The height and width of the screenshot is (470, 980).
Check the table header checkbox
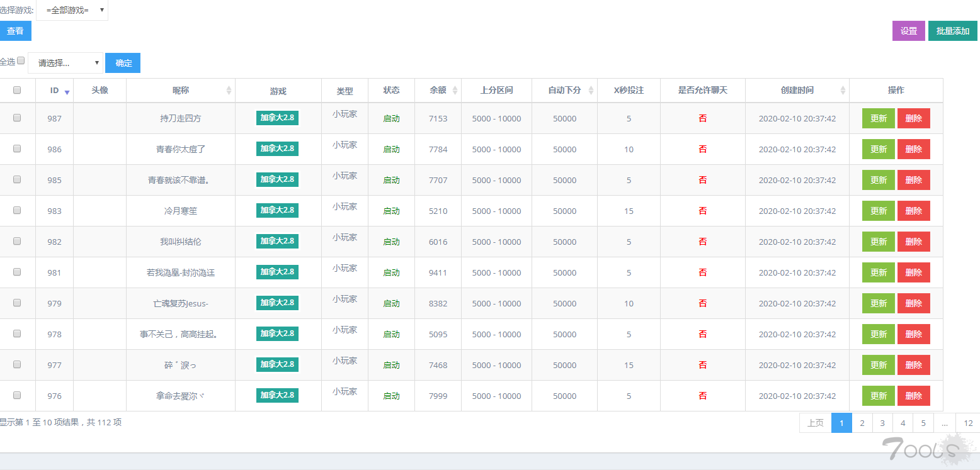pyautogui.click(x=17, y=90)
